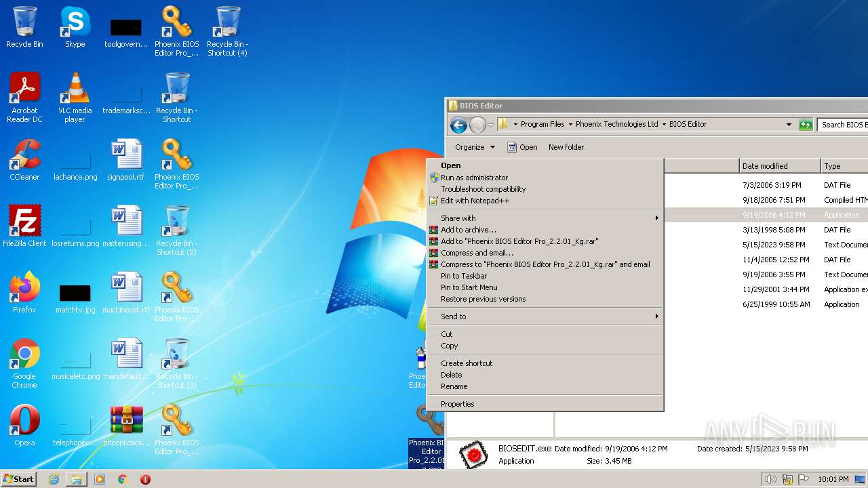The height and width of the screenshot is (488, 868).
Task: Click the volume icon in the system tray
Action: (770, 479)
